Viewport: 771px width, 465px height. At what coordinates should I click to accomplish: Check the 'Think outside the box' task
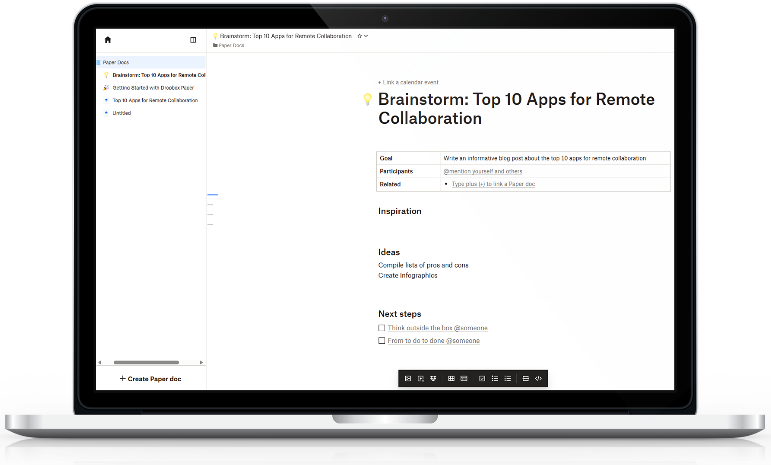(381, 328)
